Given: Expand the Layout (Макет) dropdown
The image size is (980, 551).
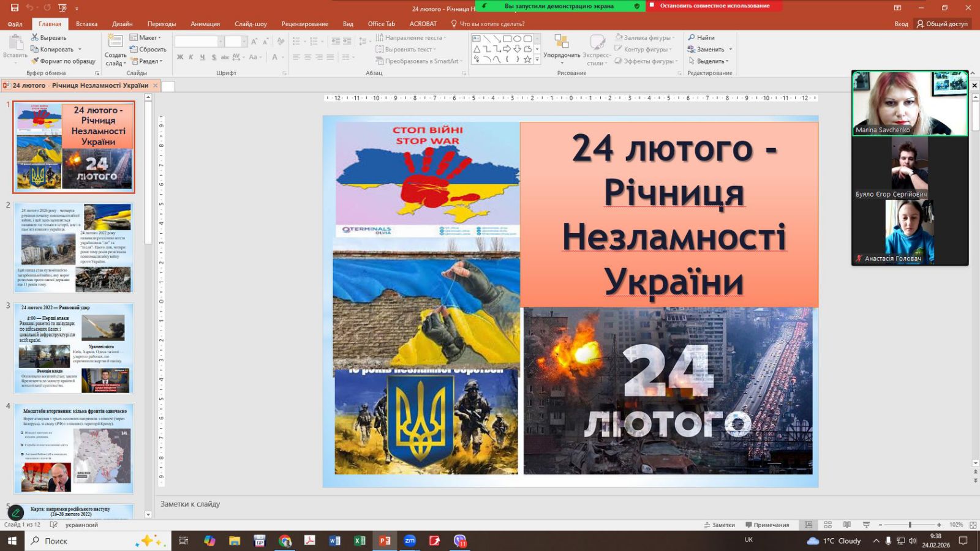Looking at the screenshot, I should (x=146, y=38).
